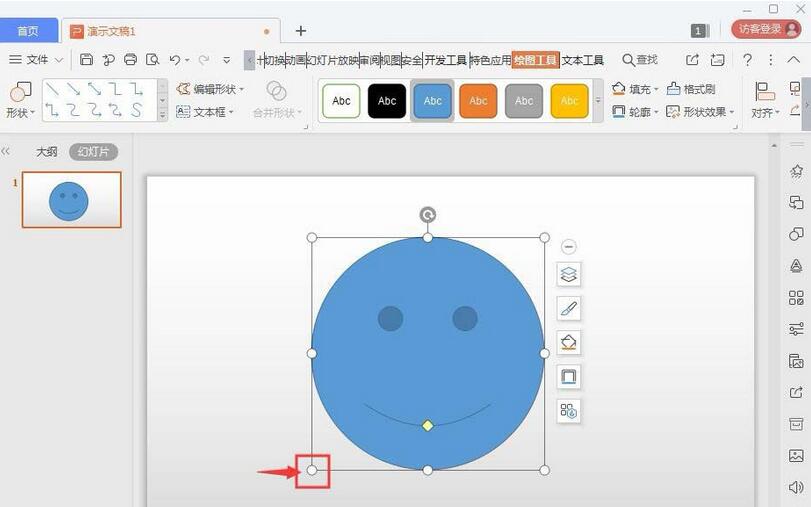
Task: Click the rotation handle above the shape
Action: pos(428,215)
